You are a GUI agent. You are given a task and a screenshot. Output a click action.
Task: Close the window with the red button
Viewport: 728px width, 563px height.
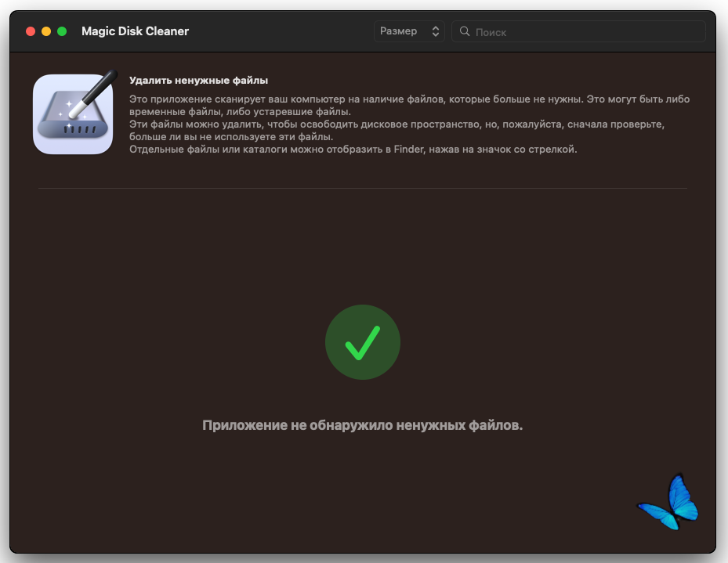[31, 31]
